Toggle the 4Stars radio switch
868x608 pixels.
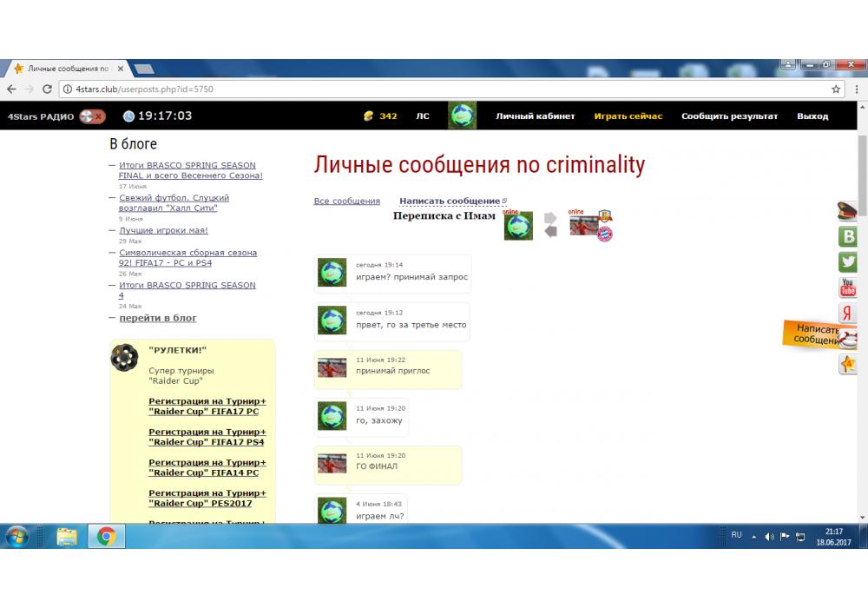pyautogui.click(x=92, y=116)
